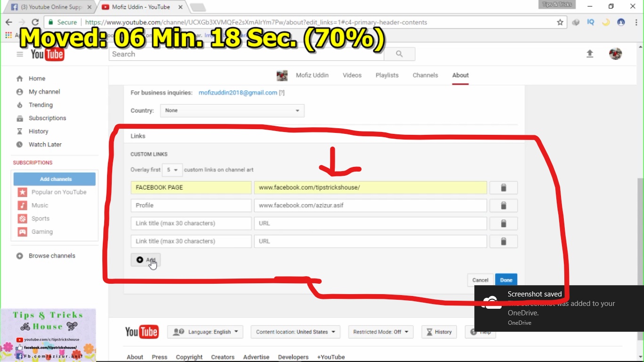The image size is (644, 362).
Task: Open the YouTube hamburger guide menu
Action: tap(20, 54)
